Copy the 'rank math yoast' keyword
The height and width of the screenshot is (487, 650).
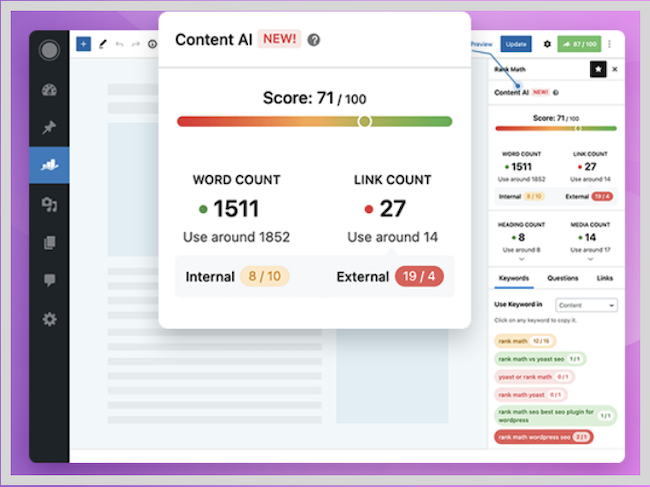click(530, 395)
